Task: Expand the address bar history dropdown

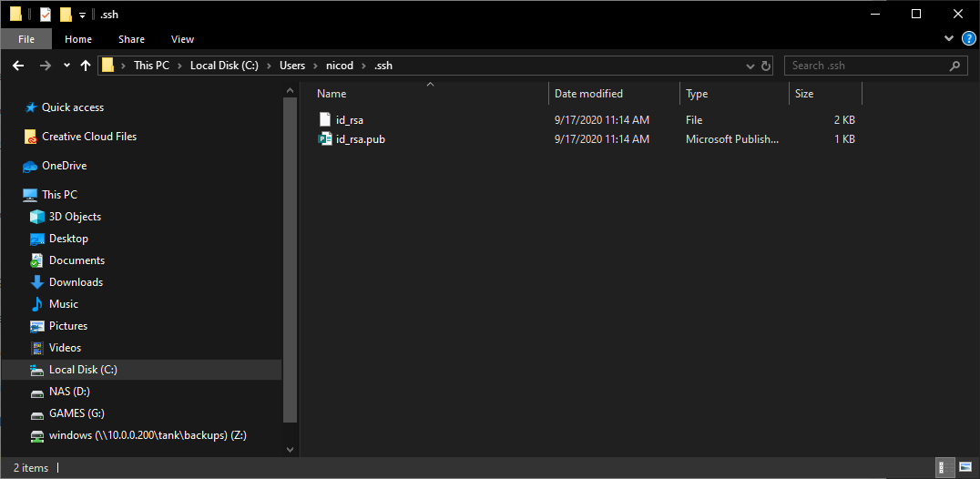Action: 750,66
